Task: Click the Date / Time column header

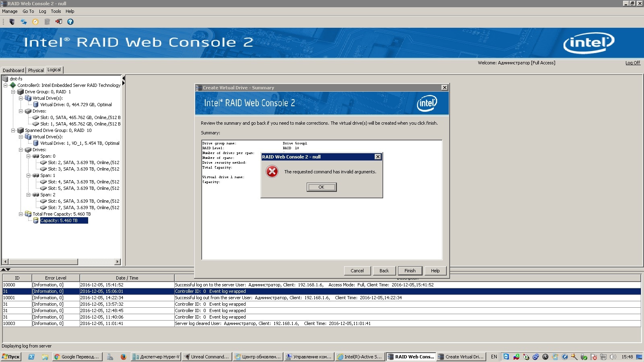Action: pyautogui.click(x=127, y=278)
